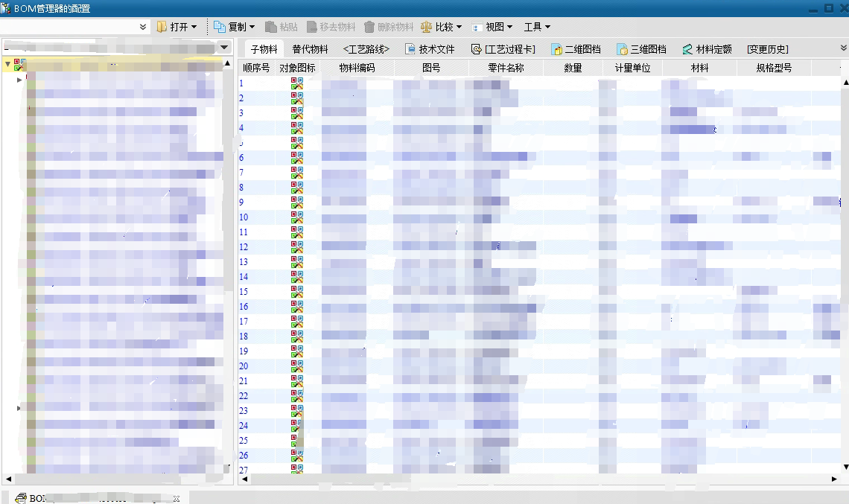Click the 移去物料 toolbar button

click(331, 27)
